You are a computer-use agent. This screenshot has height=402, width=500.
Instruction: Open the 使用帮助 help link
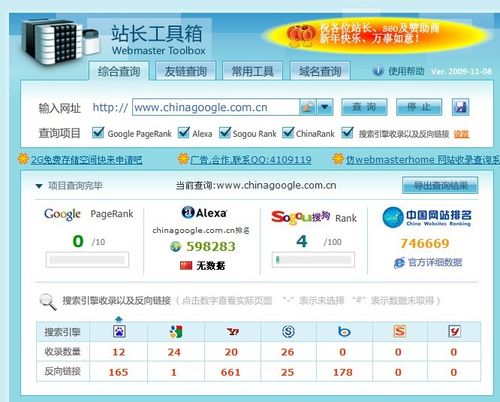pyautogui.click(x=406, y=71)
